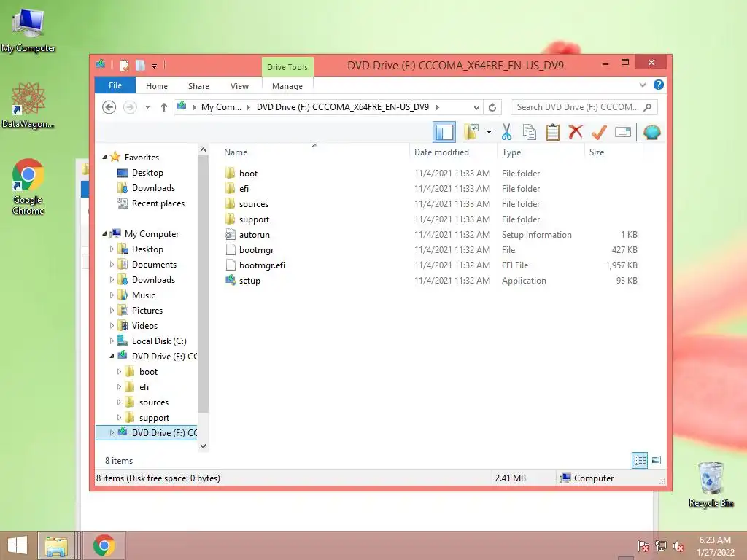Select the support folder in file list
The height and width of the screenshot is (560, 747).
[255, 219]
